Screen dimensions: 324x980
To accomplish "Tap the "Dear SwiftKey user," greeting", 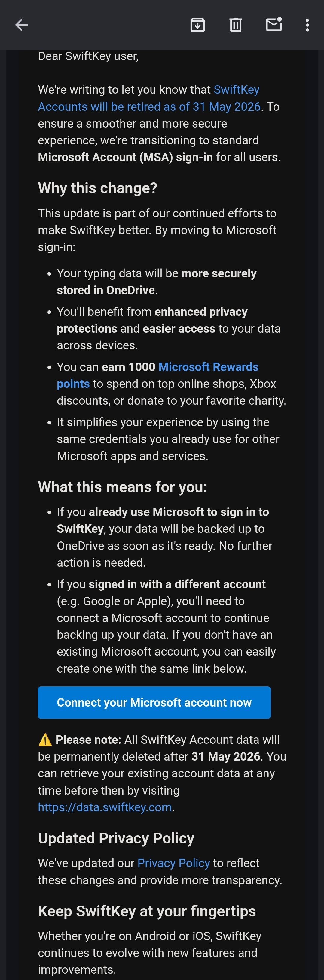I will coord(88,56).
